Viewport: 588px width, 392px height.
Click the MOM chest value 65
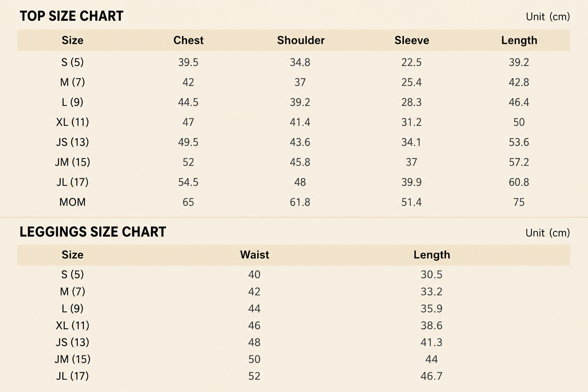point(188,202)
